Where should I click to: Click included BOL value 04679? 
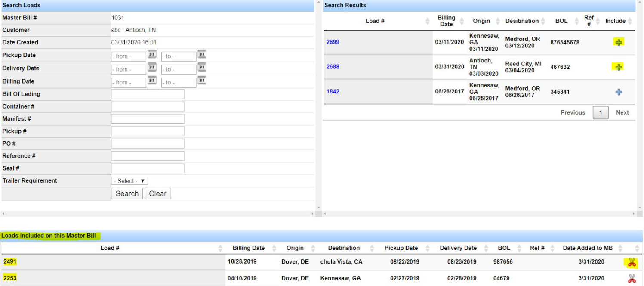tap(501, 278)
